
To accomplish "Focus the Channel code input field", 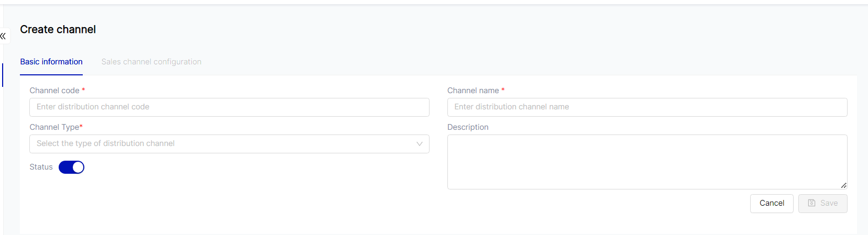I will pyautogui.click(x=229, y=107).
